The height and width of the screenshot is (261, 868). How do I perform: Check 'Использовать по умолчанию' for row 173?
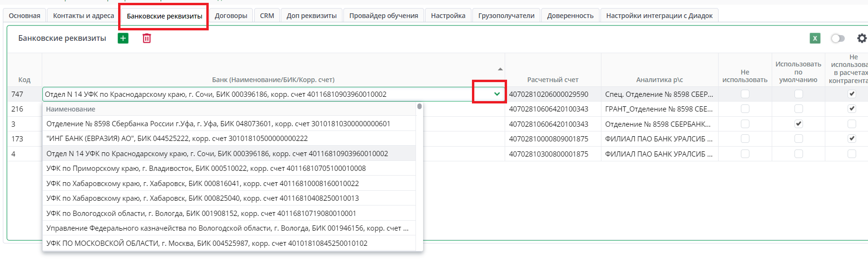tap(798, 139)
